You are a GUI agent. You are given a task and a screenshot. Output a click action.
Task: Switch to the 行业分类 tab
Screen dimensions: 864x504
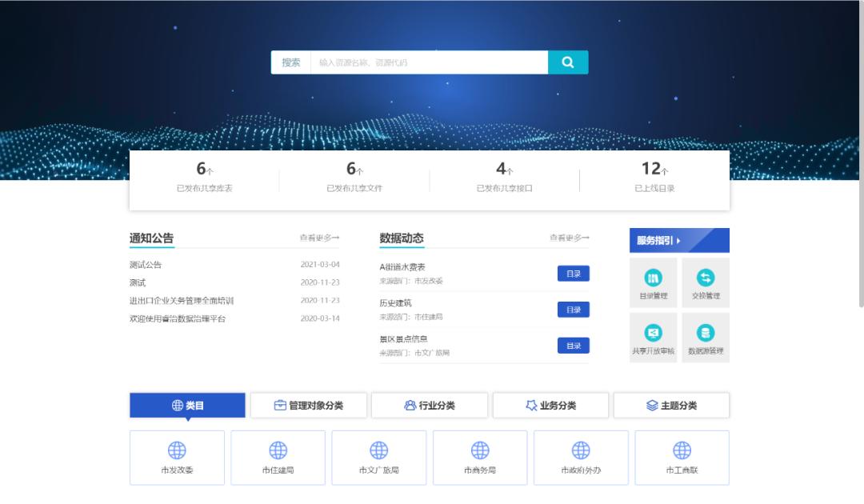(x=429, y=405)
